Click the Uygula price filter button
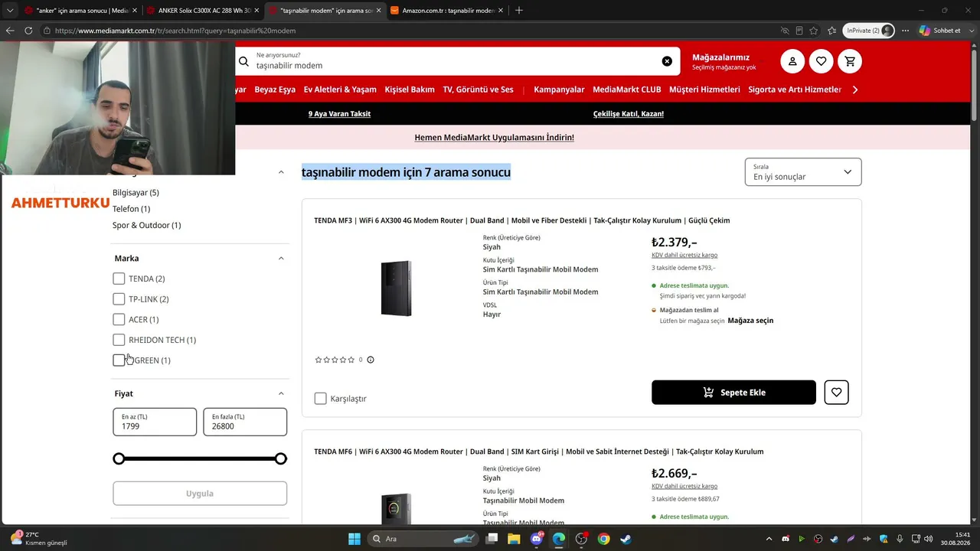This screenshot has height=551, width=980. pyautogui.click(x=200, y=494)
